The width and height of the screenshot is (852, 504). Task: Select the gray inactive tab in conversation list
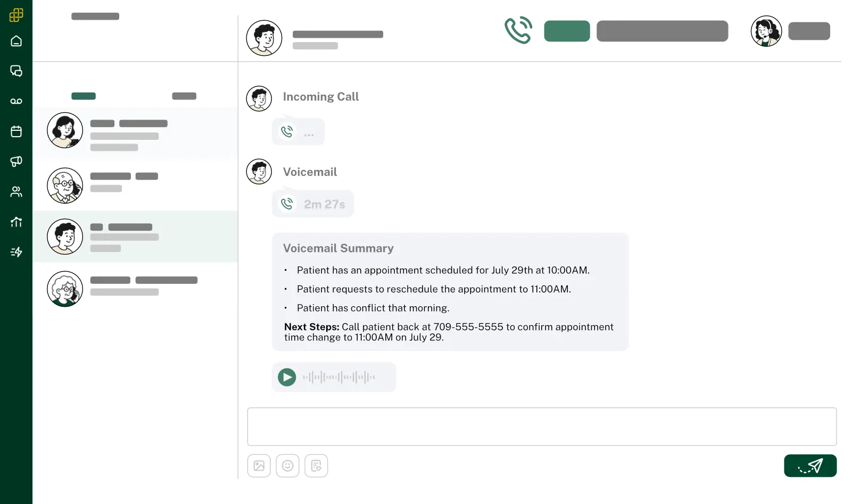[x=184, y=96]
